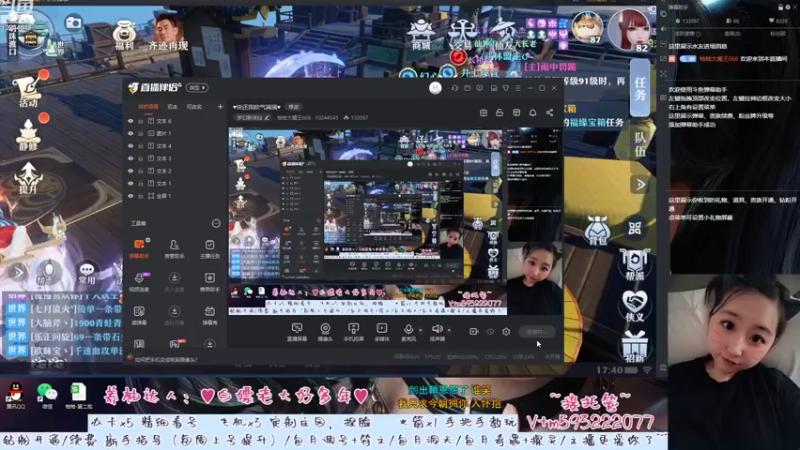
Task: Open the game's 商城 shop icon
Action: [421, 35]
